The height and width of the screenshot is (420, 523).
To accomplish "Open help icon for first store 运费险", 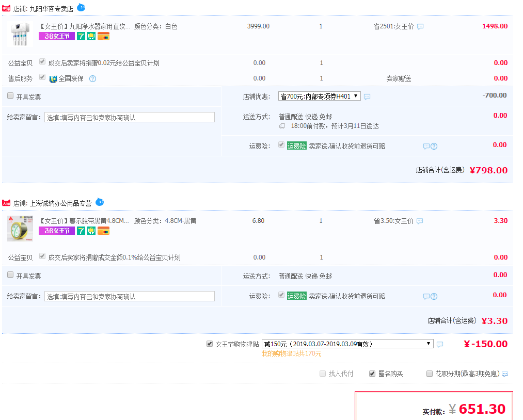I will coord(434,146).
